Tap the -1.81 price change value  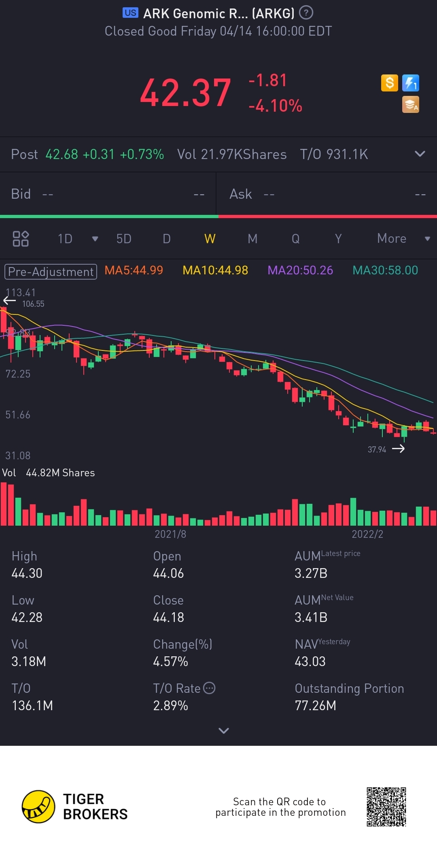pyautogui.click(x=268, y=80)
